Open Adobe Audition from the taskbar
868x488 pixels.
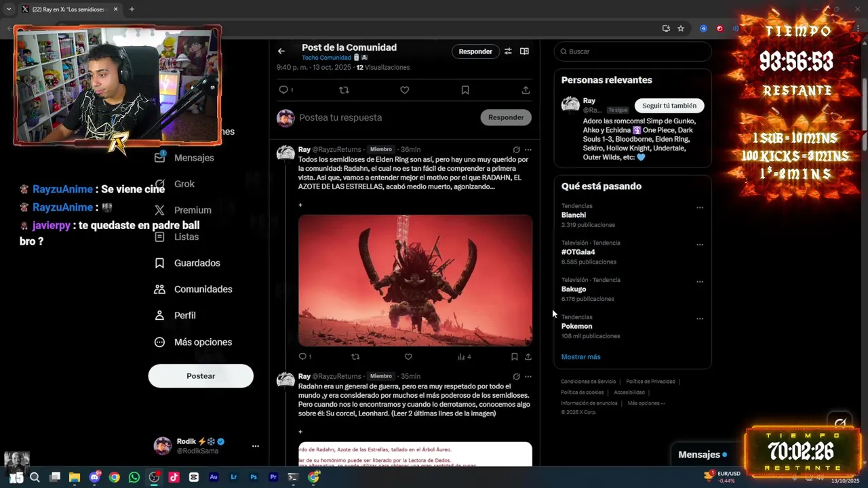tap(214, 477)
